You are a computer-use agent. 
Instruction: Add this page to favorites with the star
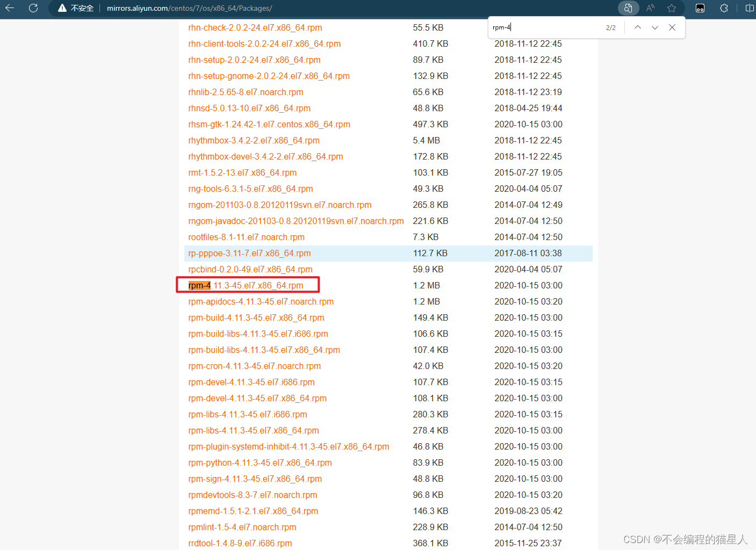pyautogui.click(x=672, y=8)
